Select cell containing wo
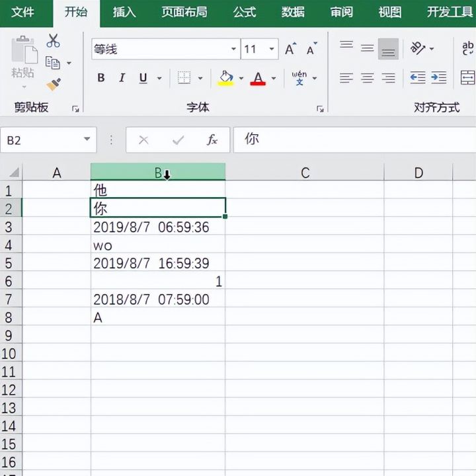 [158, 245]
